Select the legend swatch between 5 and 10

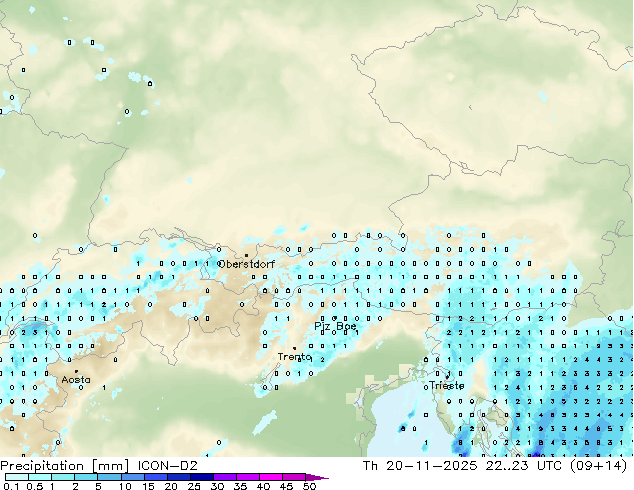click(109, 477)
